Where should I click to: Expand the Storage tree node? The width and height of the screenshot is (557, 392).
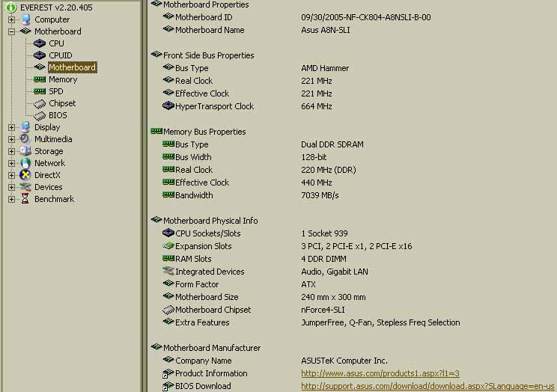click(11, 151)
